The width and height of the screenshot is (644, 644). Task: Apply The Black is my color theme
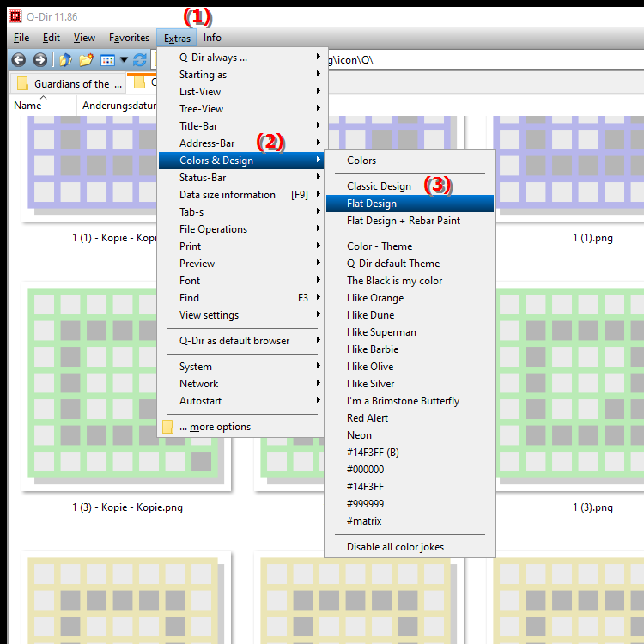coord(410,281)
